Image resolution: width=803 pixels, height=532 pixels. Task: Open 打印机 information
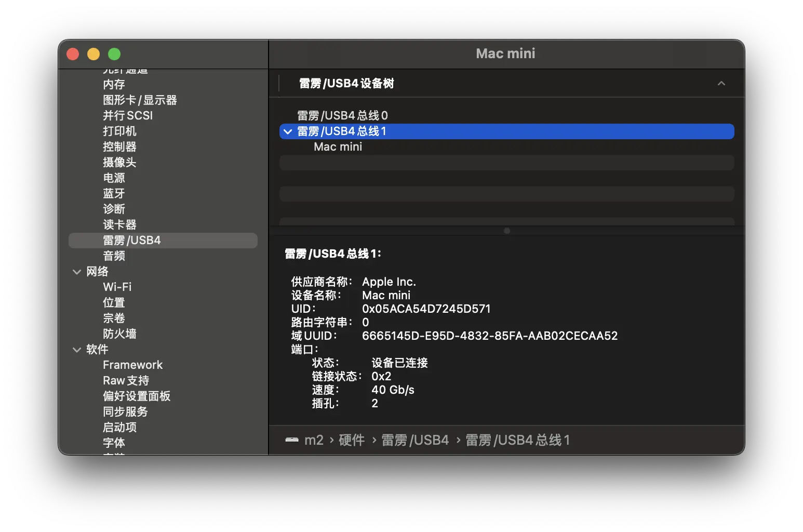click(119, 131)
